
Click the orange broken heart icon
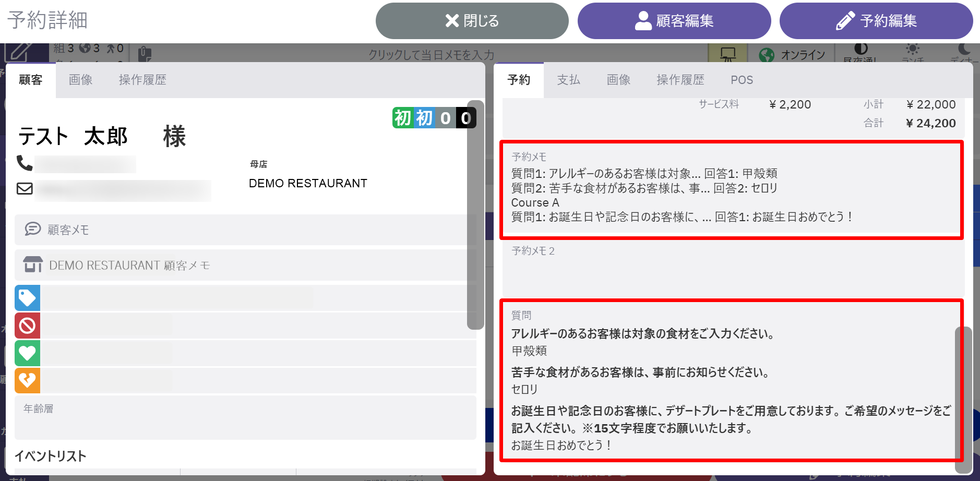(27, 380)
